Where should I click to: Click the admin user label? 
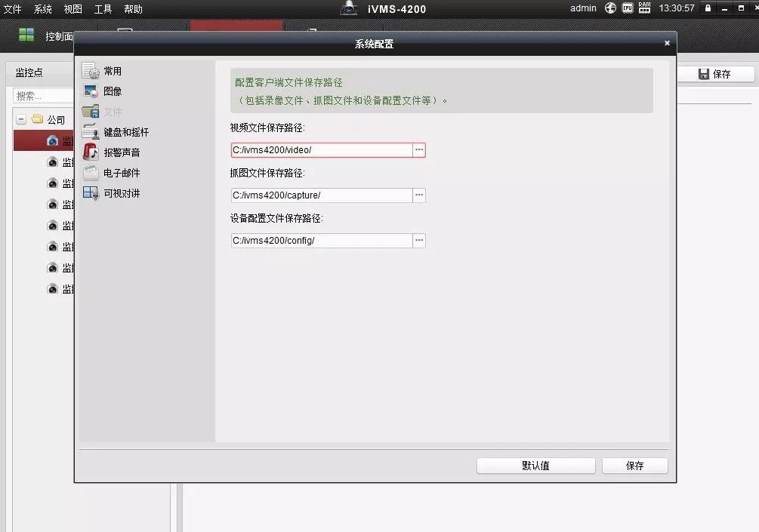tap(583, 8)
